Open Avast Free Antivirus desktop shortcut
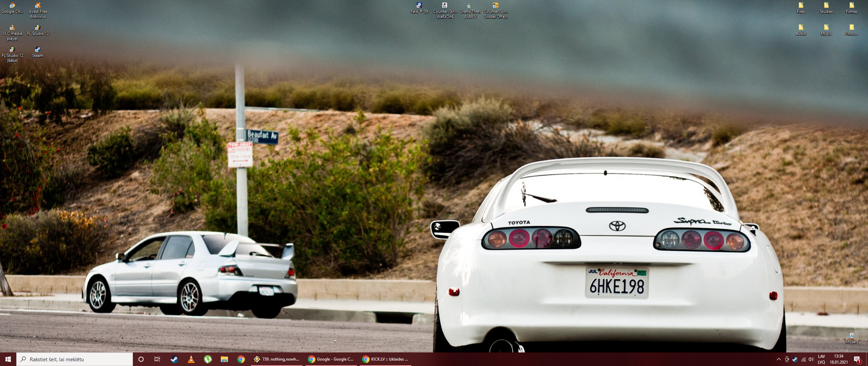Viewport: 868px width, 366px height. coord(38,11)
